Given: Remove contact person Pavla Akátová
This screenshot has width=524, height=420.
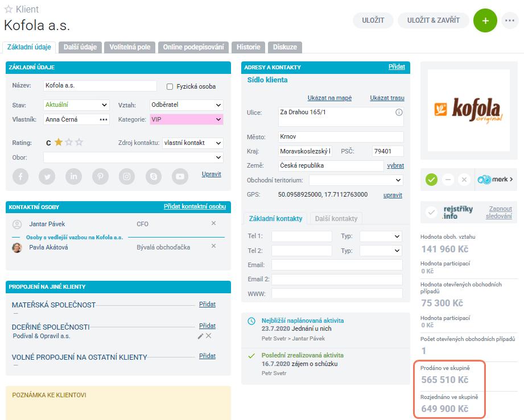Looking at the screenshot, I should pyautogui.click(x=213, y=246).
